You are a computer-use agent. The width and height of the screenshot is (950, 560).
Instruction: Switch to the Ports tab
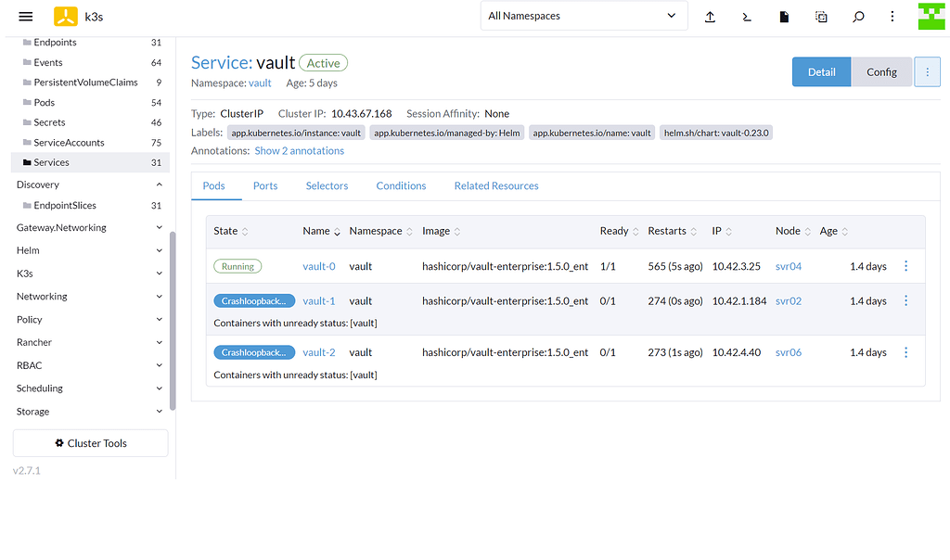[x=265, y=185]
